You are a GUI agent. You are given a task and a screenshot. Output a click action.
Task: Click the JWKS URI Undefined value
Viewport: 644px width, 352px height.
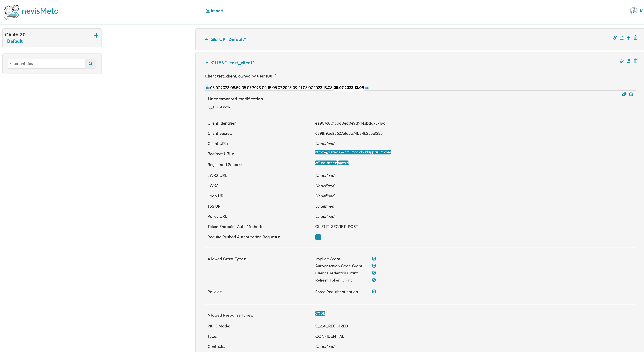[x=325, y=176]
